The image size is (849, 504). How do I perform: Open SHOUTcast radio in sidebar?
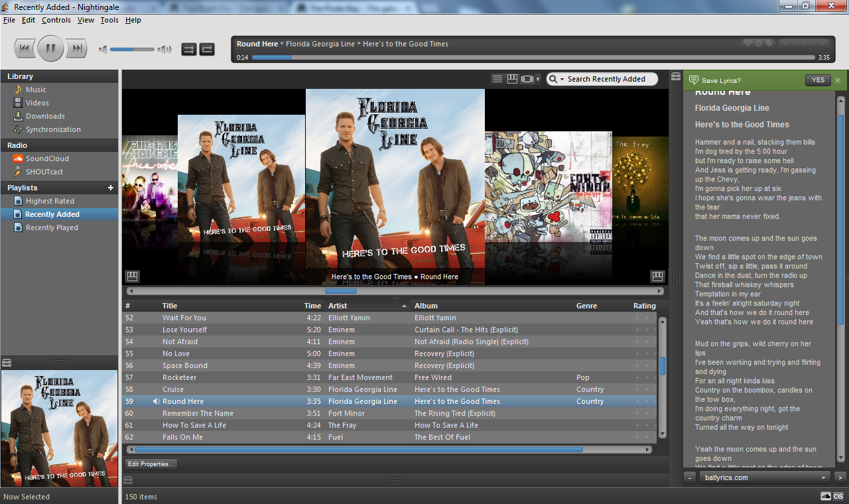(44, 172)
